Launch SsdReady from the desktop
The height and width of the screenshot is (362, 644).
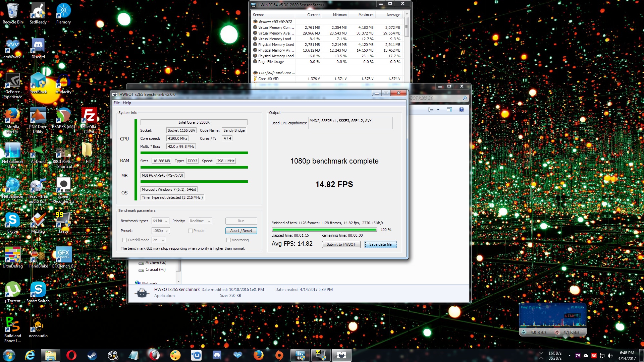coord(38,13)
